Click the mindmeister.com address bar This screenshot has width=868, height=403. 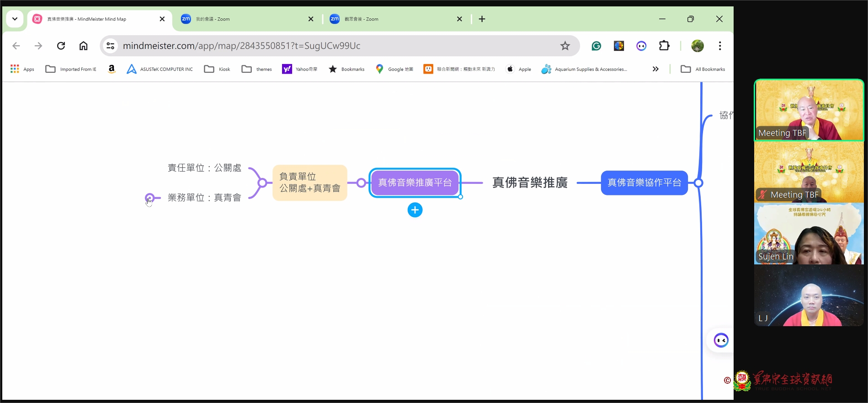pos(320,46)
